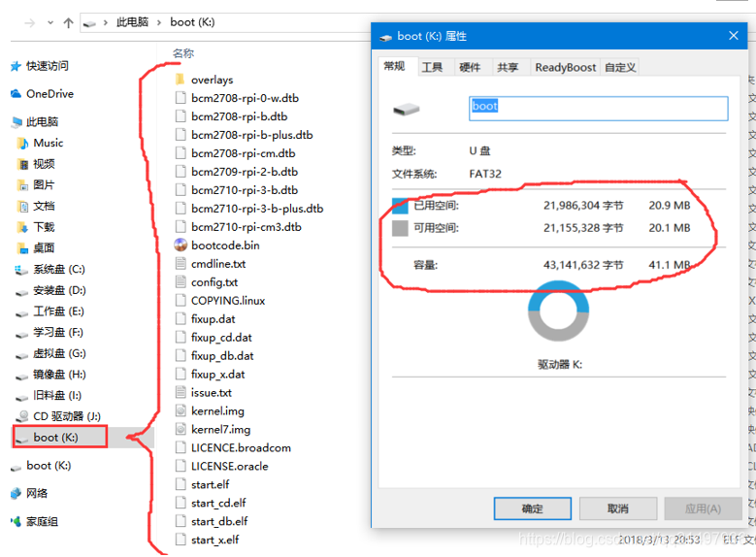The width and height of the screenshot is (756, 557).
Task: Click 确定 button in properties dialog
Action: point(532,508)
